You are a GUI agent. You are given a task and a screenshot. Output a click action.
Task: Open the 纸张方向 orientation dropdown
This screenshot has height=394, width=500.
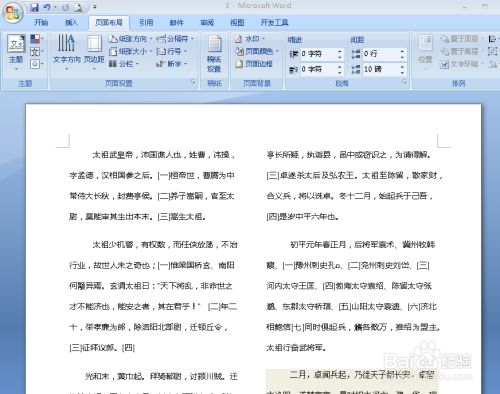coord(130,39)
